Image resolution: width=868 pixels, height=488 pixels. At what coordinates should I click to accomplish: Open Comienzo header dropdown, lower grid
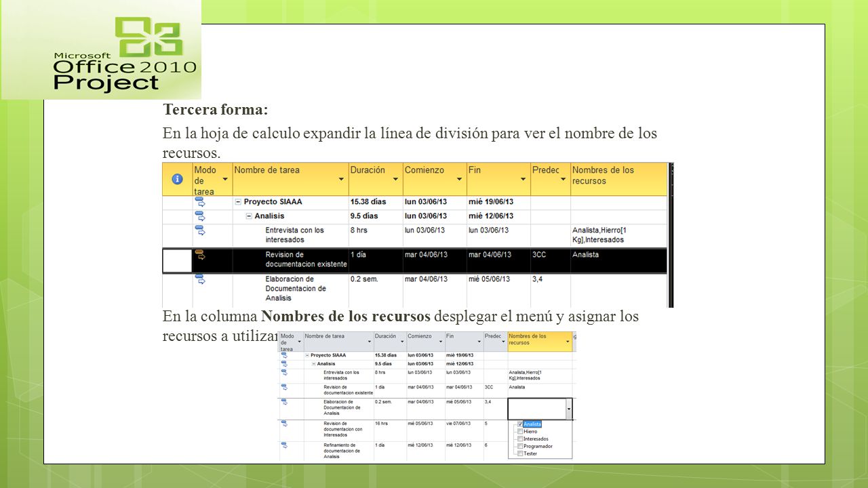coord(439,342)
